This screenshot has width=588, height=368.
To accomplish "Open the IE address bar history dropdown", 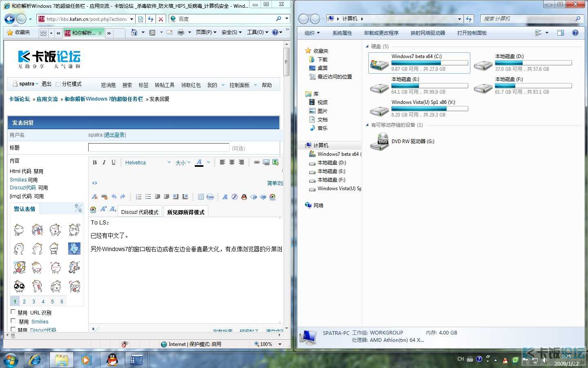I will 131,19.
